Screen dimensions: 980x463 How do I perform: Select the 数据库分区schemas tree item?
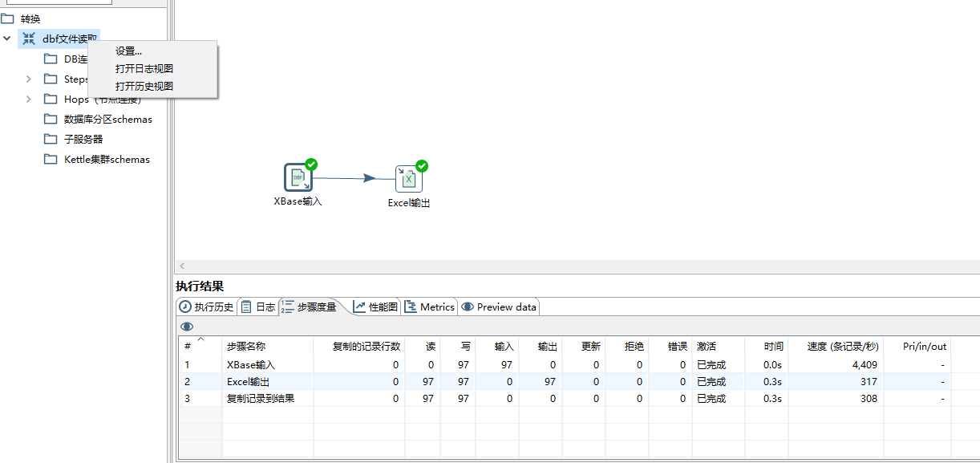tap(108, 119)
